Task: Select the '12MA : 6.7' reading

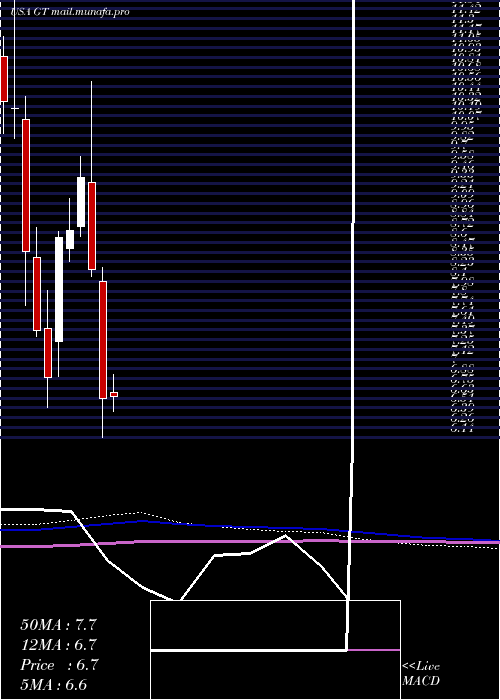Action: (x=58, y=645)
